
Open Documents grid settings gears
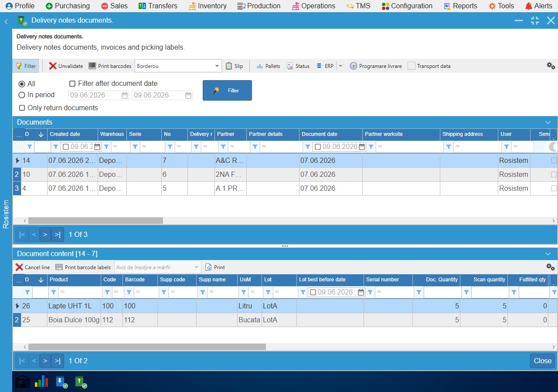pyautogui.click(x=551, y=66)
